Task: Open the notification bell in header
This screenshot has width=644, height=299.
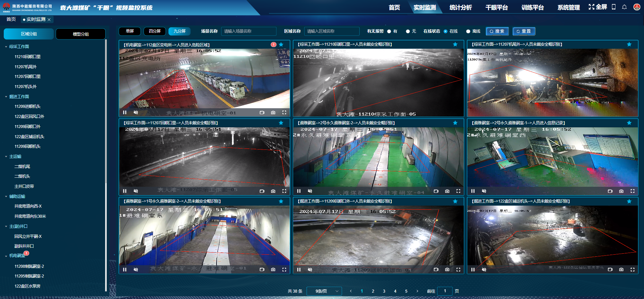Action: (x=624, y=7)
